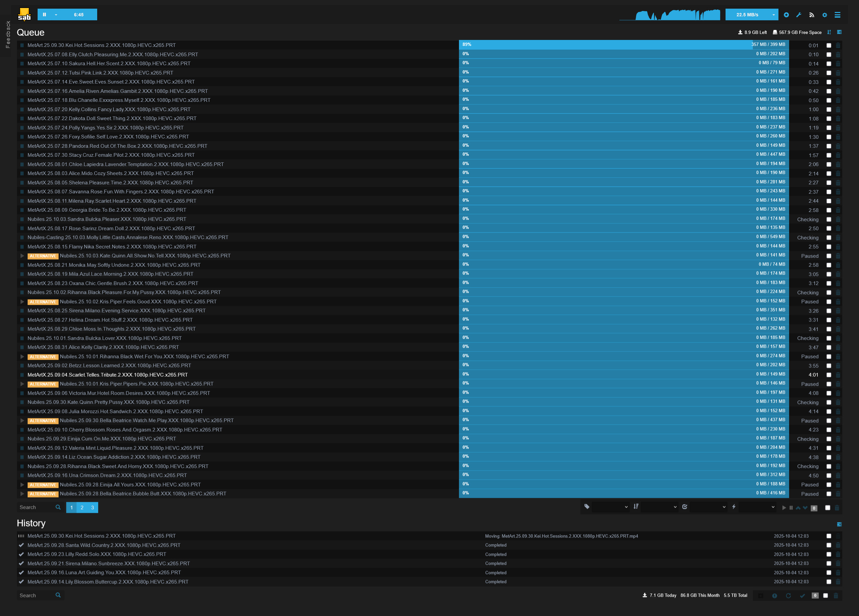The image size is (859, 616).
Task: Open the wrench status and options icon
Action: click(799, 15)
